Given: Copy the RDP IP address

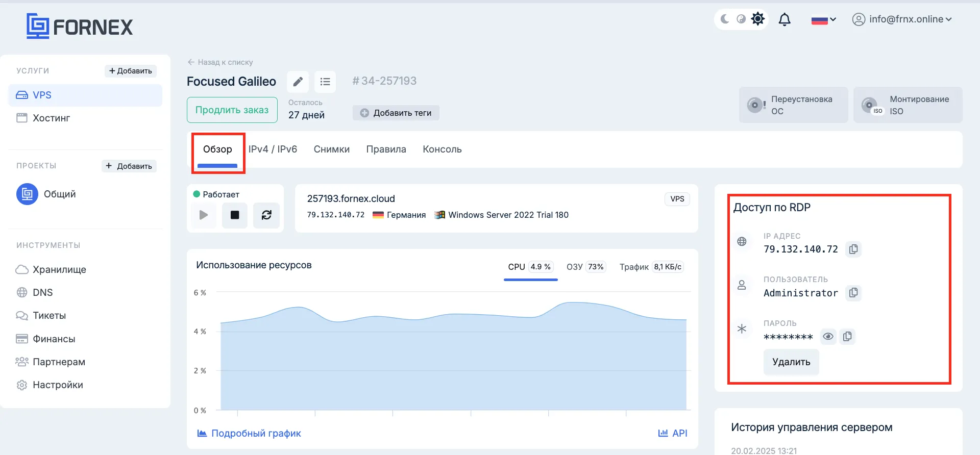Looking at the screenshot, I should [853, 249].
